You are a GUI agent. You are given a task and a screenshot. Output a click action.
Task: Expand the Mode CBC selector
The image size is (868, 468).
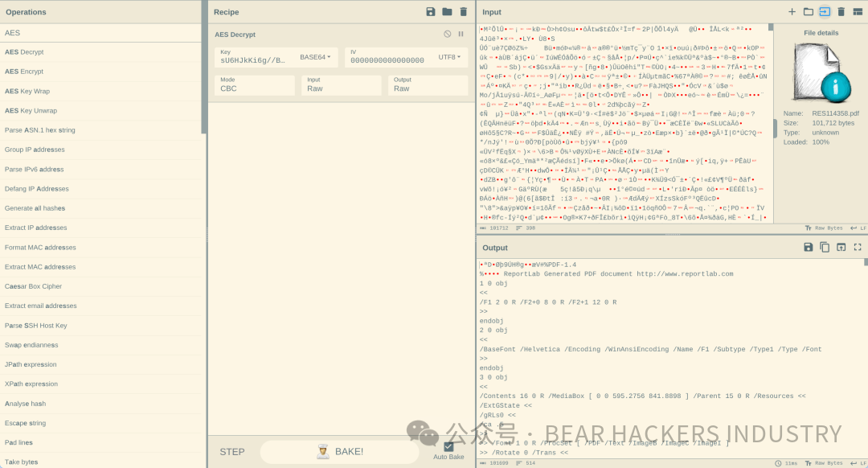(x=252, y=85)
